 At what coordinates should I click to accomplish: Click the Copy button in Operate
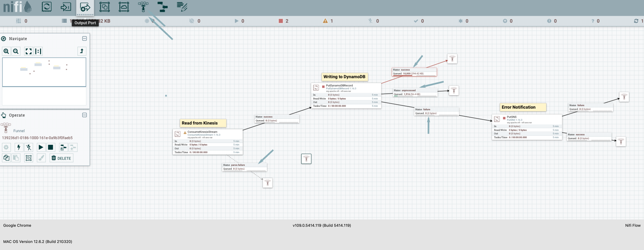click(6, 158)
